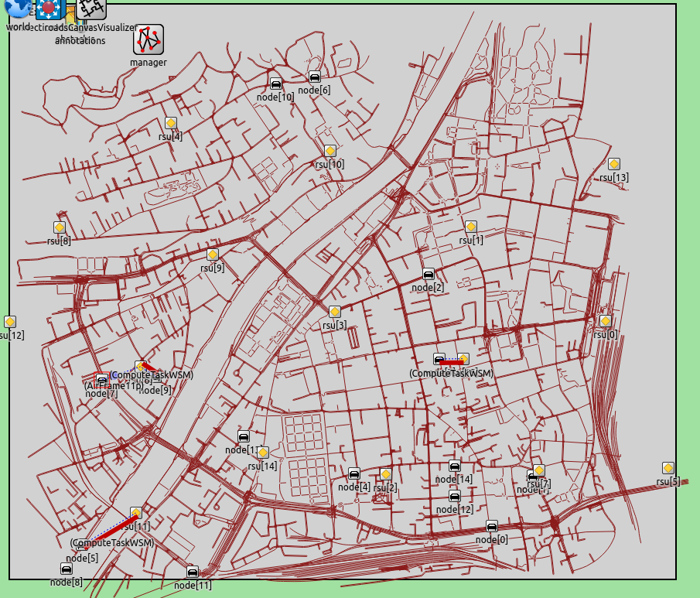Click the world globe module icon
The image size is (700, 598).
point(18,8)
